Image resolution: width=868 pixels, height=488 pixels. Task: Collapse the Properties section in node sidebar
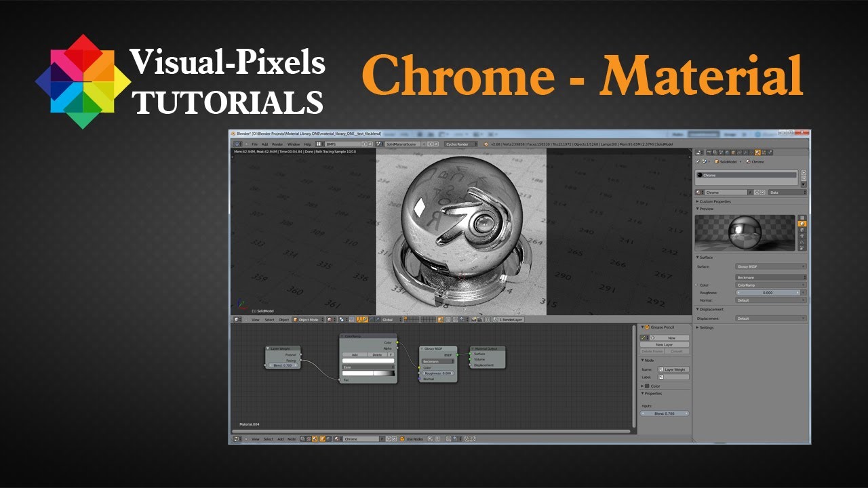pyautogui.click(x=652, y=393)
